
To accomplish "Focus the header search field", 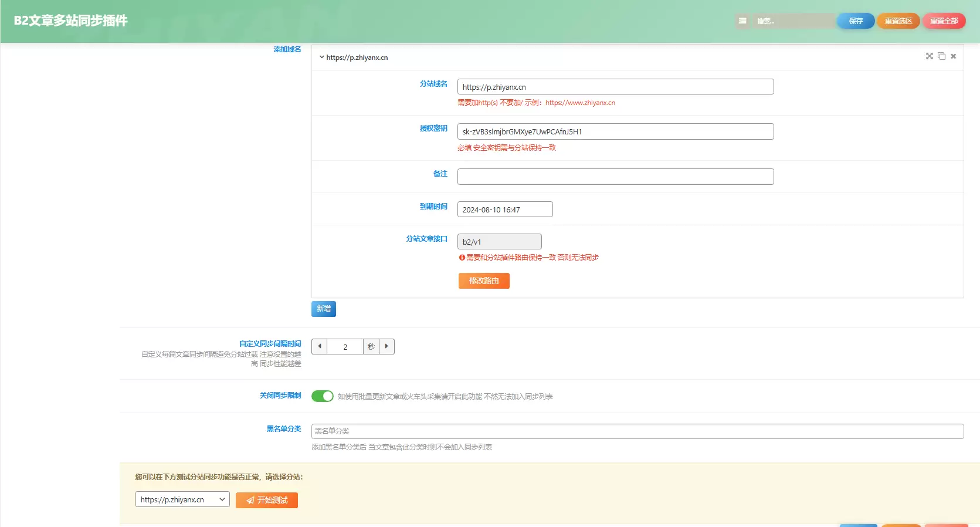I will click(x=794, y=21).
